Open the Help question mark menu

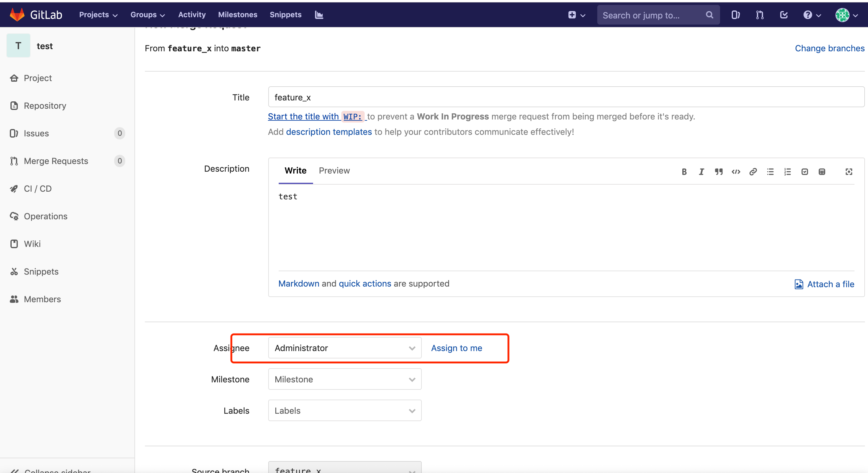(x=812, y=15)
